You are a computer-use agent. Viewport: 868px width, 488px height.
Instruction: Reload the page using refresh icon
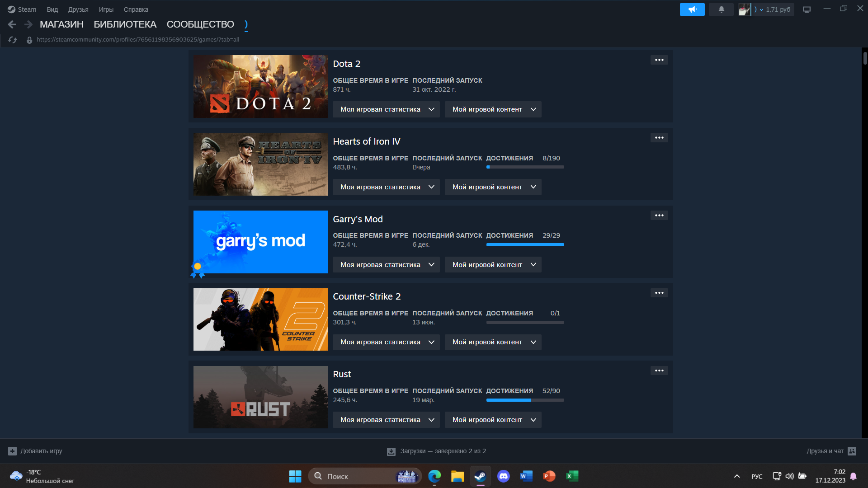coord(13,40)
